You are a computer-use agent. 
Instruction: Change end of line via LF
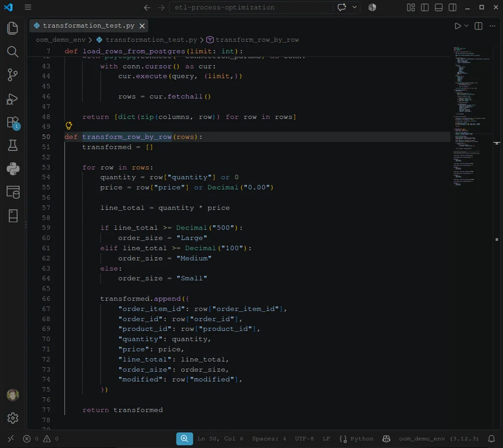(326, 439)
